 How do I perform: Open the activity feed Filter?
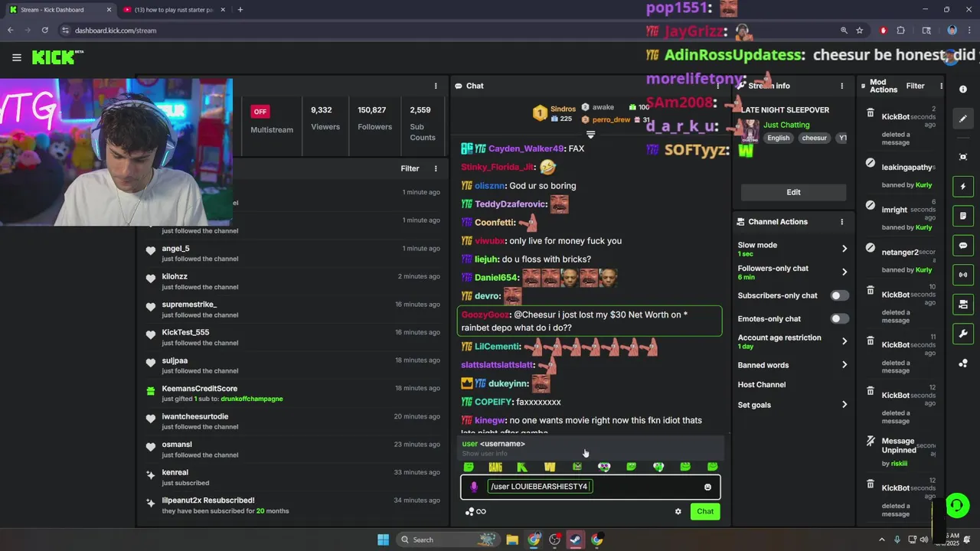click(410, 168)
